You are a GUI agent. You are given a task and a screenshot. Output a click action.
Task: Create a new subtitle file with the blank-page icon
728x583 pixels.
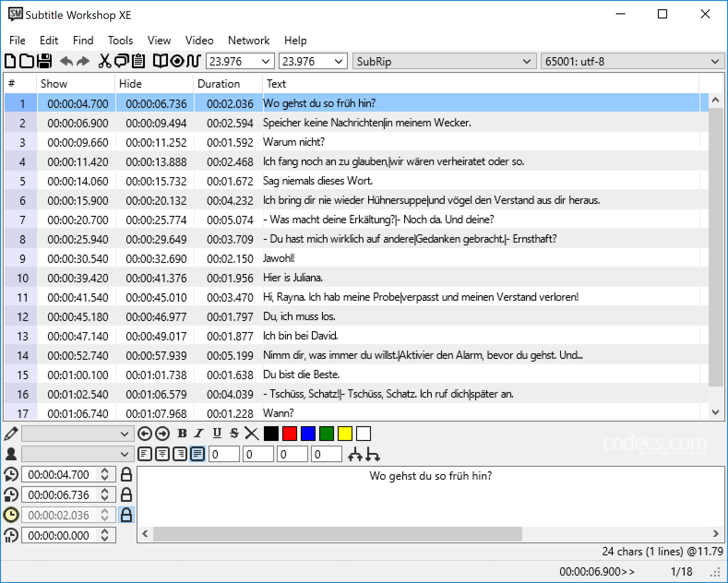10,61
